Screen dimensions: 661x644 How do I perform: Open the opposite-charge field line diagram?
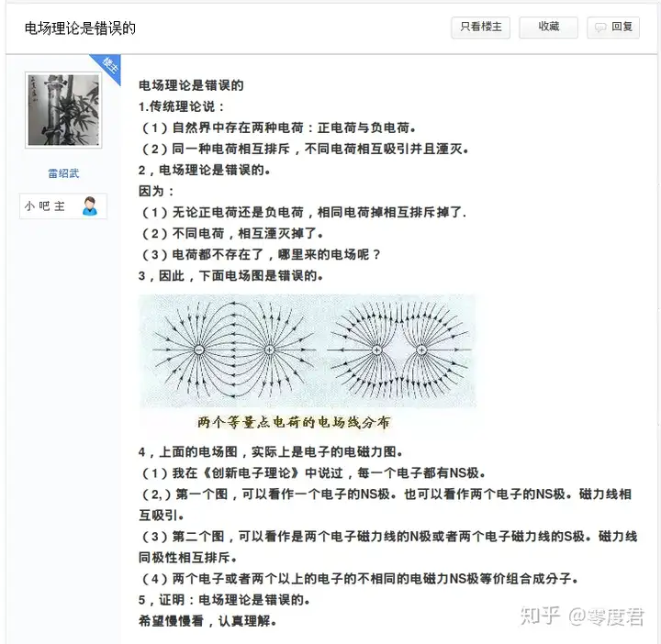233,350
